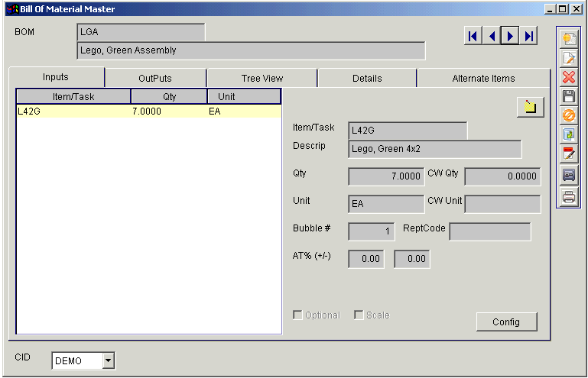
Task: Save using the floppy disk icon
Action: pos(568,96)
